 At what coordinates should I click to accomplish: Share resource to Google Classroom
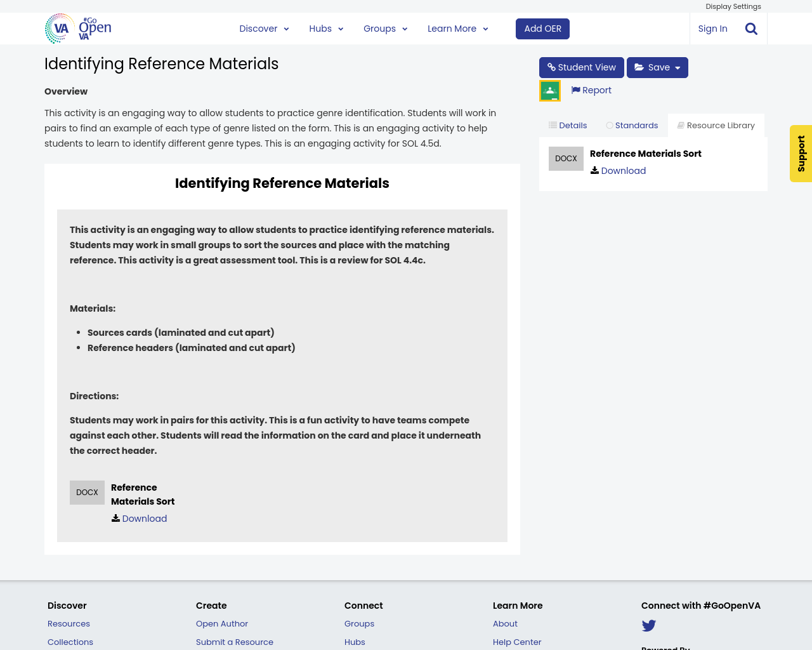click(x=549, y=89)
